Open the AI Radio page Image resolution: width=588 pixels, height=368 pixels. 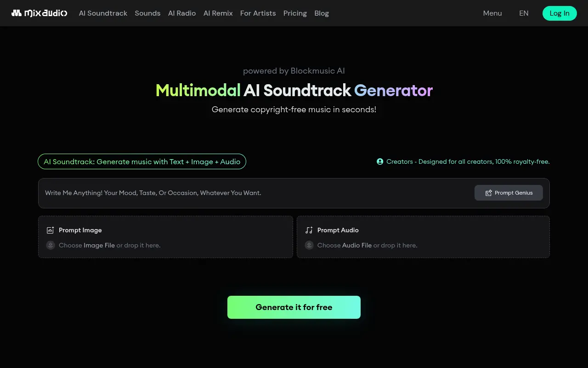pyautogui.click(x=182, y=13)
